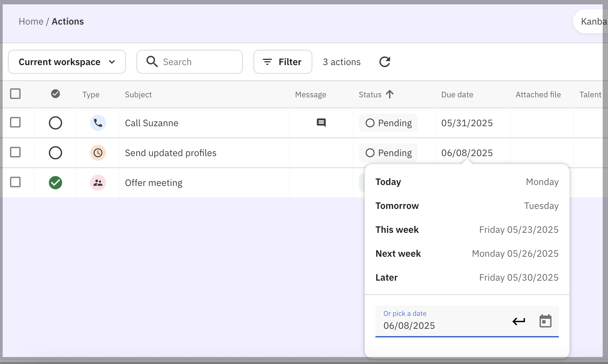
Task: Select the Offer meeting row checkbox
Action: tap(15, 182)
